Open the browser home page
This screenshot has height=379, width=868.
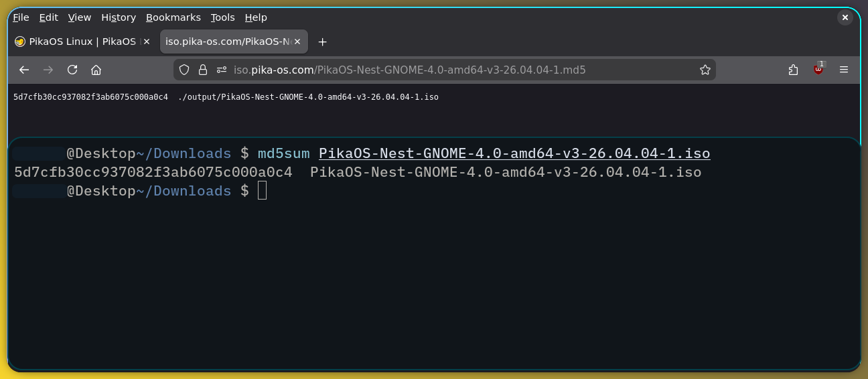(x=96, y=70)
